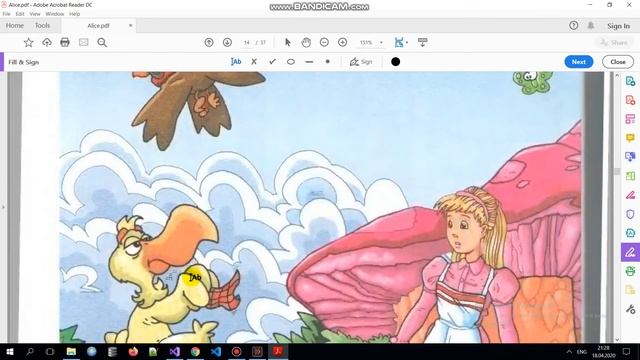
Task: Go to the previous page with the up arrow
Action: pyautogui.click(x=209, y=42)
